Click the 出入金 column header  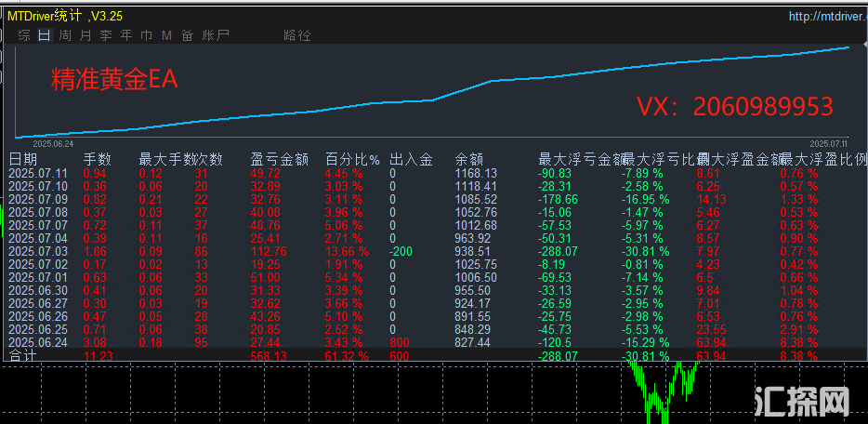point(411,160)
